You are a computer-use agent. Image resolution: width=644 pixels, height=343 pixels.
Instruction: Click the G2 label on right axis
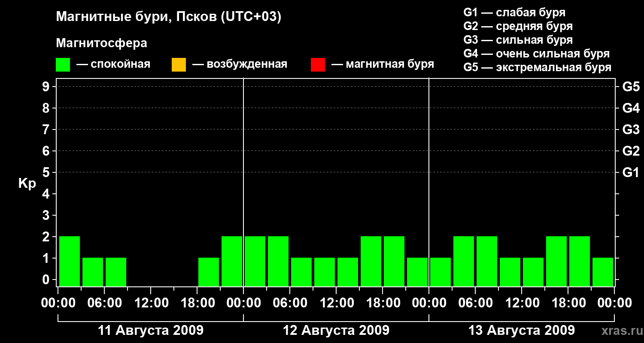631,151
